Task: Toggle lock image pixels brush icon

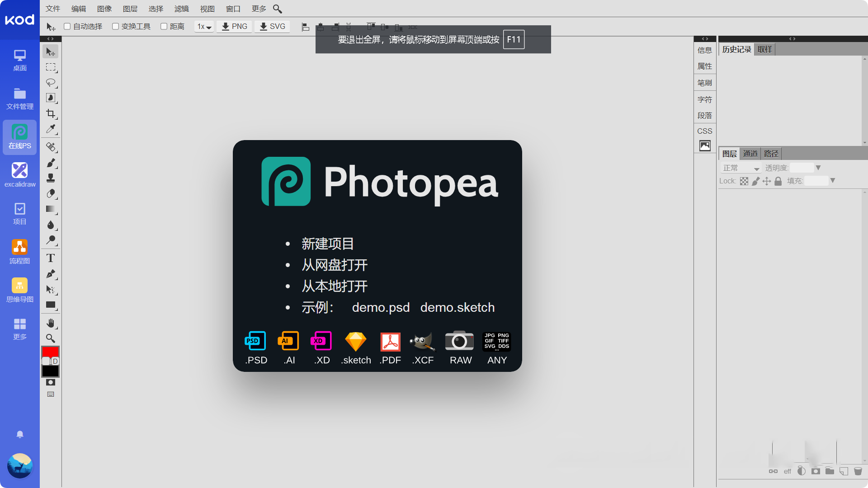Action: pos(755,181)
